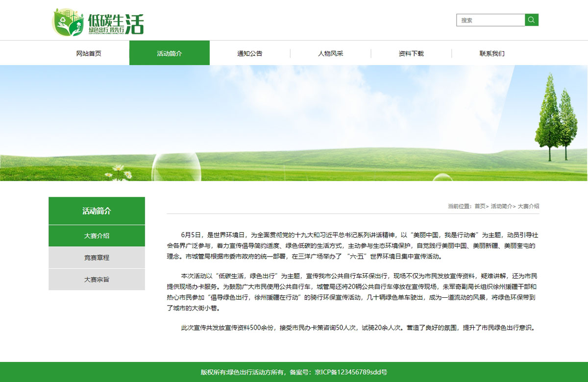Select 大赛介绍 in the sidebar
This screenshot has width=588, height=382.
[x=97, y=236]
